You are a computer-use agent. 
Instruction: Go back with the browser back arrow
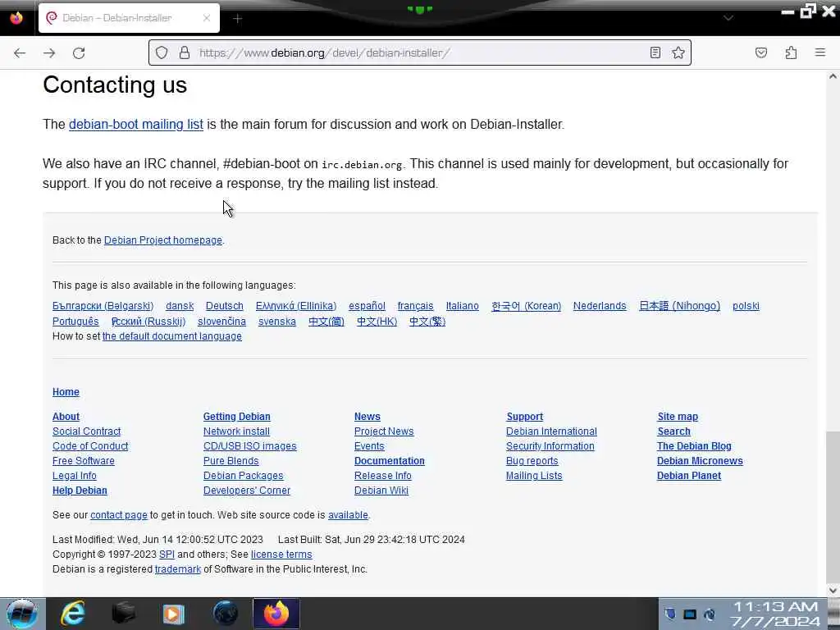tap(20, 52)
